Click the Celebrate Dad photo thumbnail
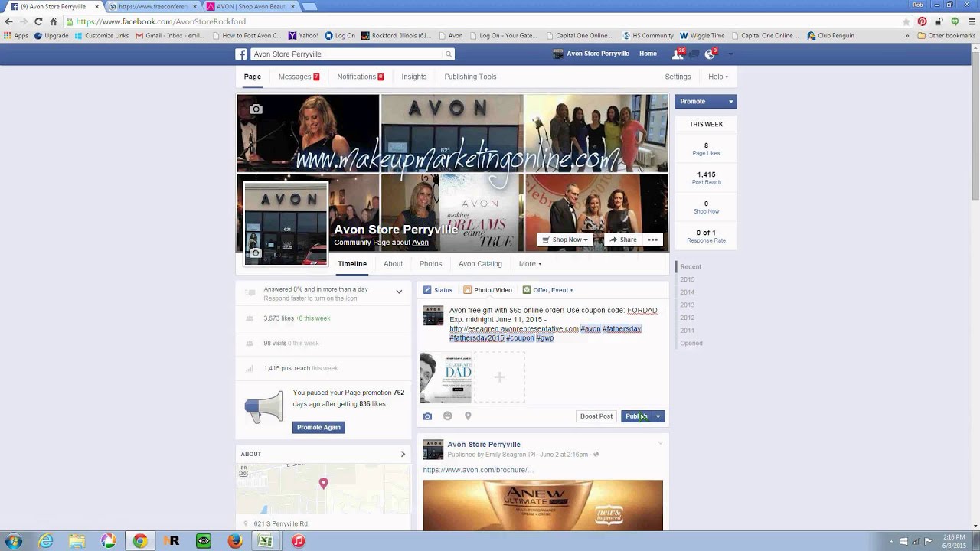Viewport: 980px width, 551px height. pyautogui.click(x=446, y=377)
